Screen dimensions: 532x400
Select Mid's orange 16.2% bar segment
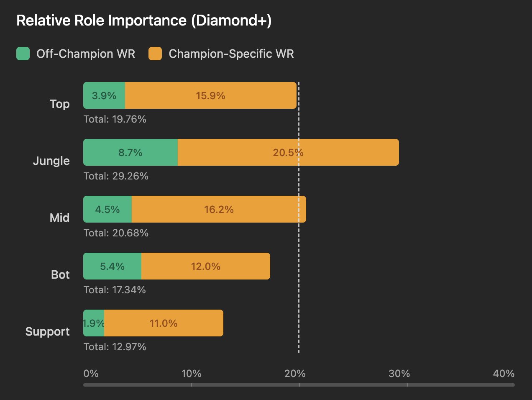point(219,209)
